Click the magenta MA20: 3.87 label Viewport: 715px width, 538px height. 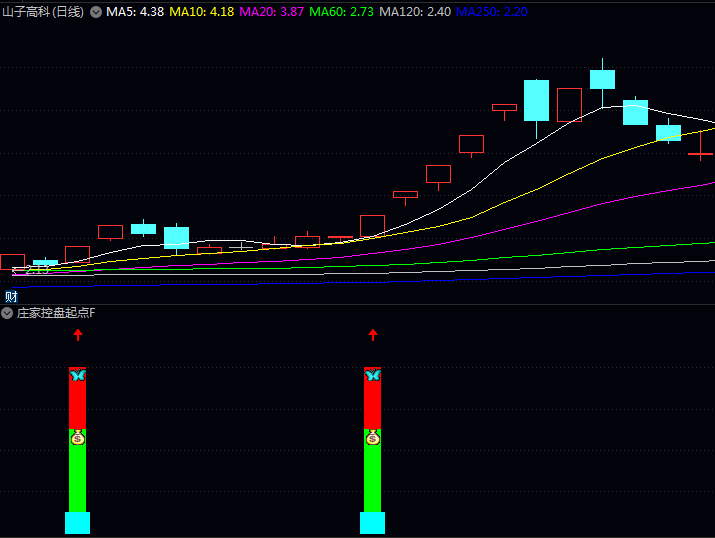click(272, 12)
